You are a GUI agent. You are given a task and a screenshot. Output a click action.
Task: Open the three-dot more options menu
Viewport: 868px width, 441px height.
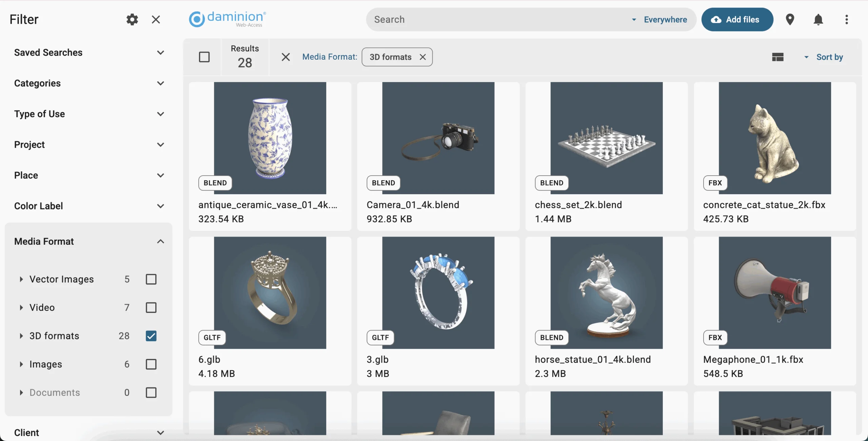pyautogui.click(x=847, y=20)
